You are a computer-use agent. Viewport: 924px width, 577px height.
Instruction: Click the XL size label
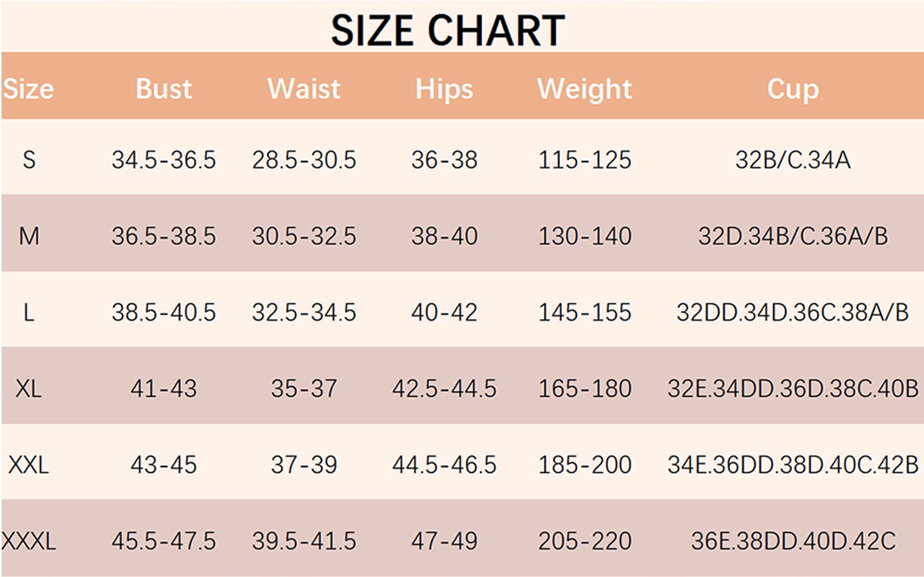click(29, 388)
